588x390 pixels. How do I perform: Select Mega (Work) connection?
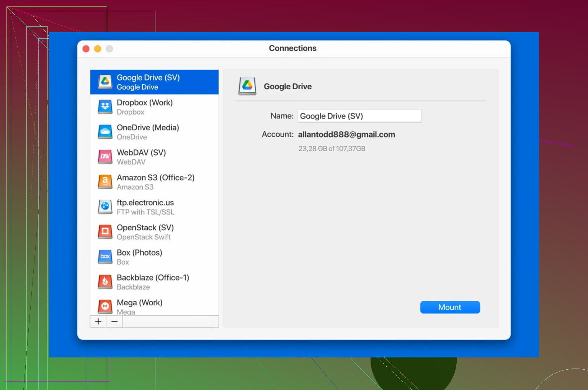pyautogui.click(x=154, y=305)
